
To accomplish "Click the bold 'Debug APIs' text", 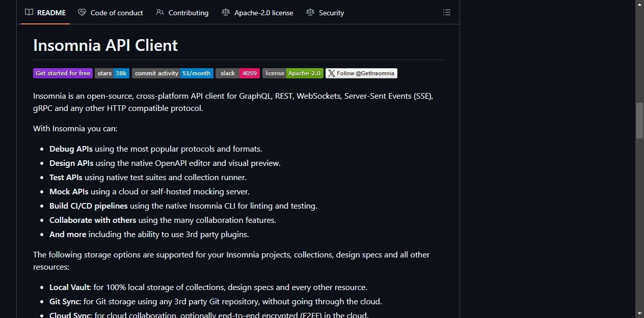I will point(71,149).
